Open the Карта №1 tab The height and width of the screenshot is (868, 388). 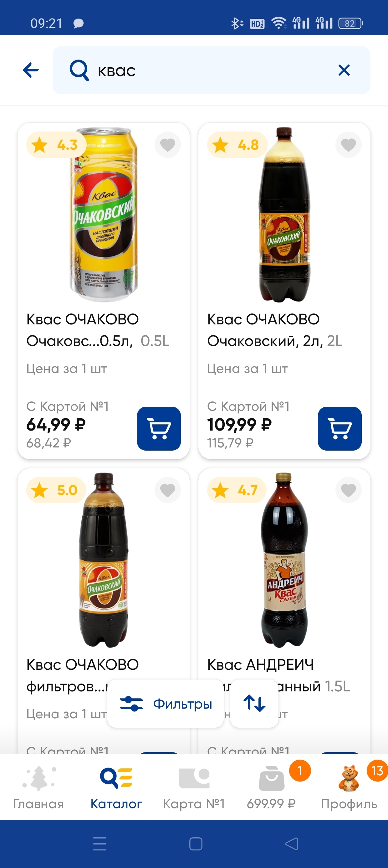194,787
